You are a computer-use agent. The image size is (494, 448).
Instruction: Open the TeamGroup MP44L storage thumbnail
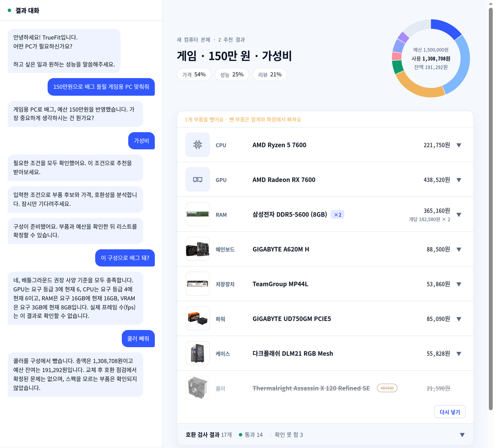[x=198, y=284]
